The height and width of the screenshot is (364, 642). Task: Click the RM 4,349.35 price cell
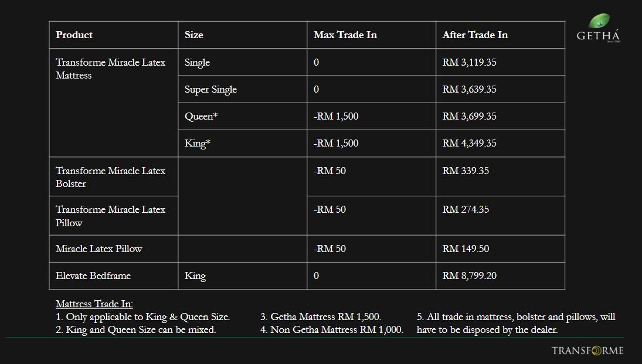[469, 144]
